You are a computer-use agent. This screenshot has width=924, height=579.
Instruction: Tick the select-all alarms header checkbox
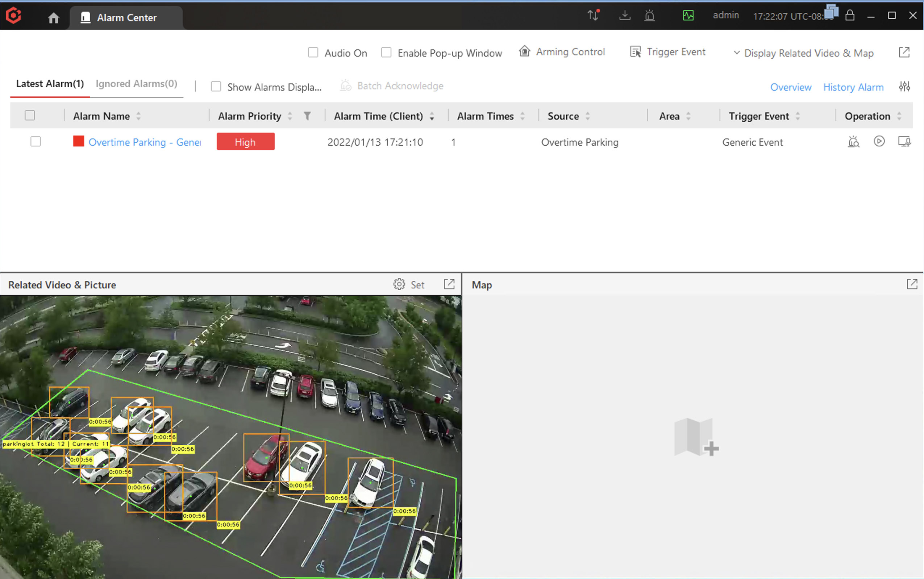click(x=30, y=115)
